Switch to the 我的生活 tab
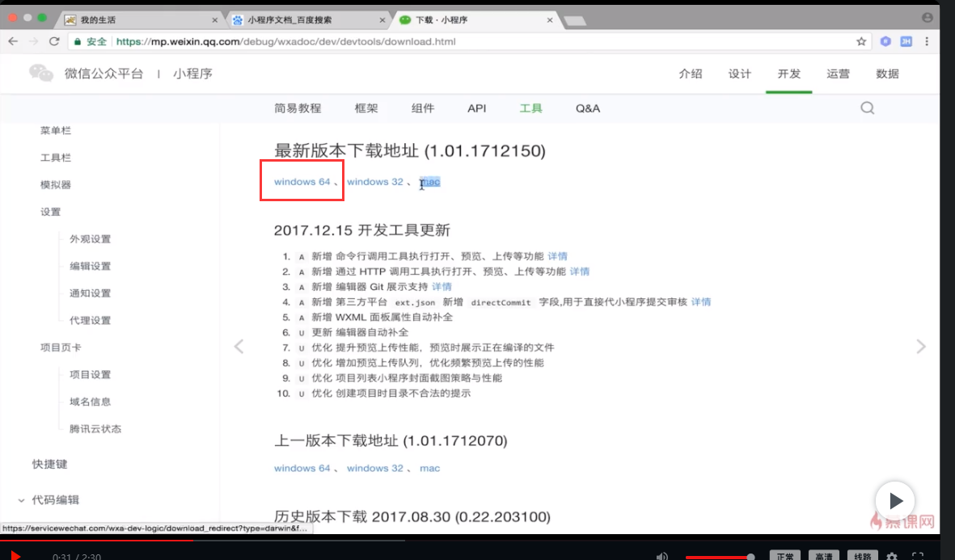Screen dimensions: 955x560 tap(139, 20)
